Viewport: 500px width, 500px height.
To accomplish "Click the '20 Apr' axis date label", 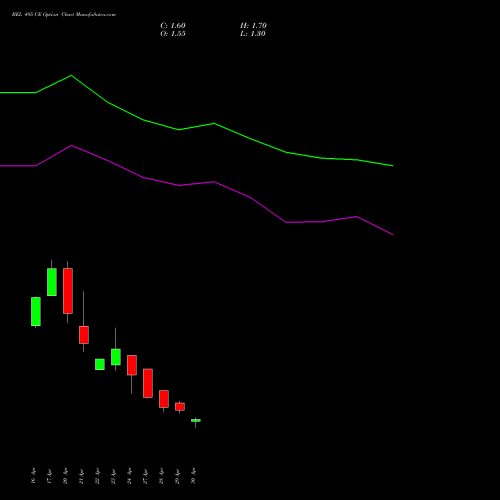I will [x=65, y=476].
